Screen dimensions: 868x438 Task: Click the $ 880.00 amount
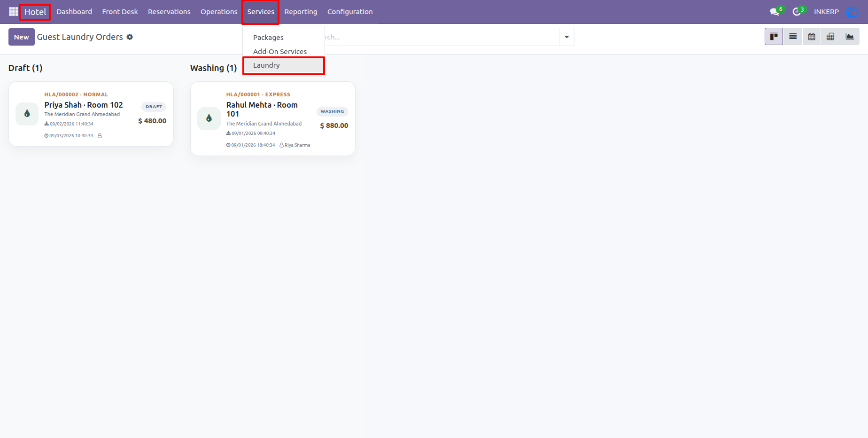tap(334, 125)
